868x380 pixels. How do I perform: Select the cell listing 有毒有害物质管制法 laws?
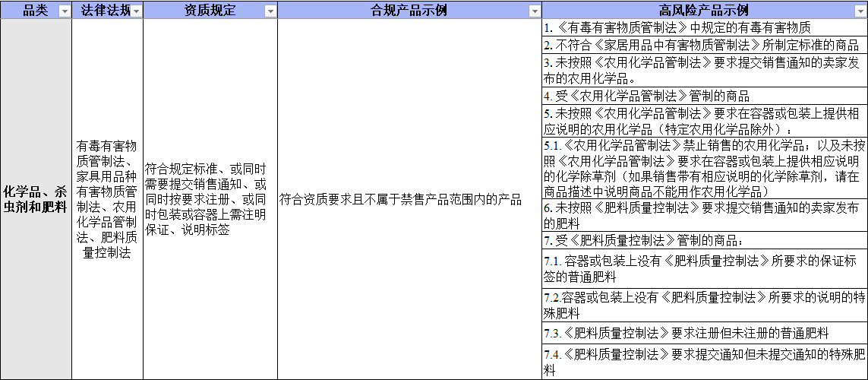coord(107,199)
